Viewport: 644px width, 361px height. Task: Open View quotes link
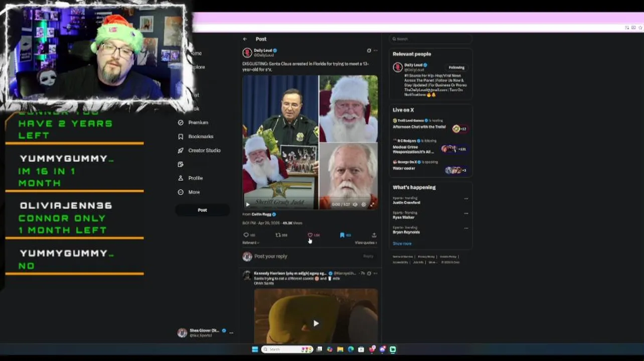(x=366, y=243)
